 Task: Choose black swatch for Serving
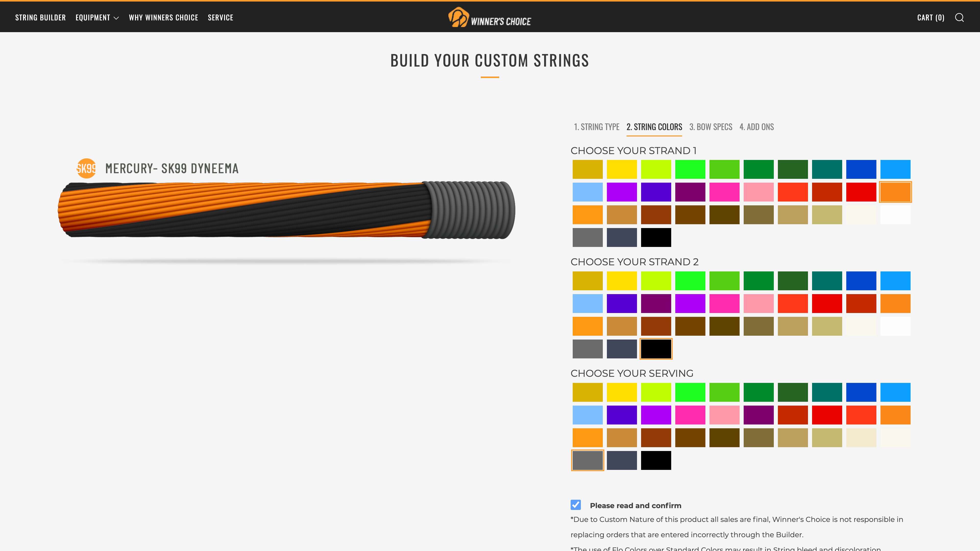(656, 460)
